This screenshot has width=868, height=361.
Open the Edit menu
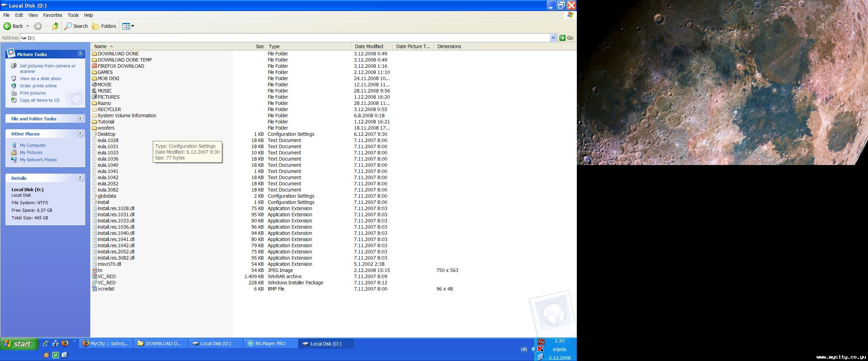click(x=19, y=15)
